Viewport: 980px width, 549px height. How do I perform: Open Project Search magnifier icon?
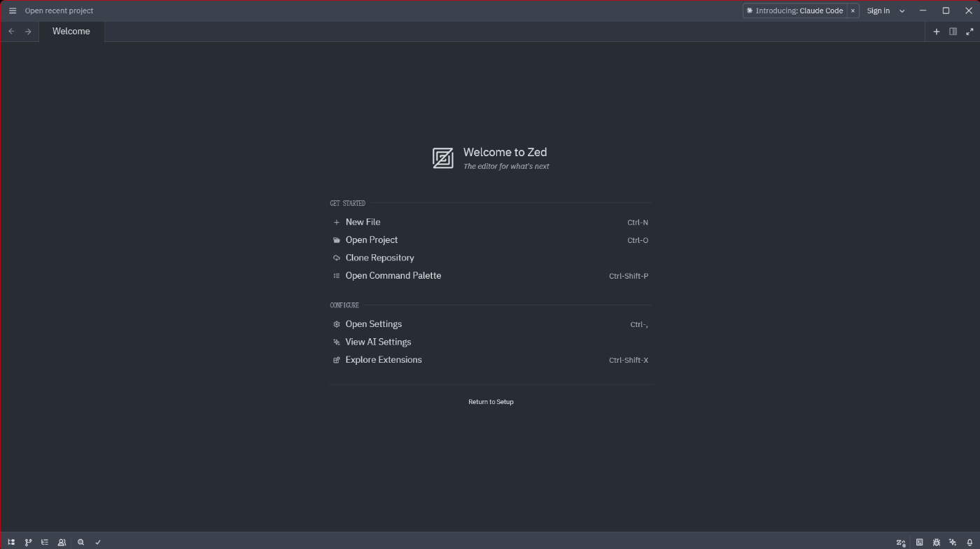(80, 542)
